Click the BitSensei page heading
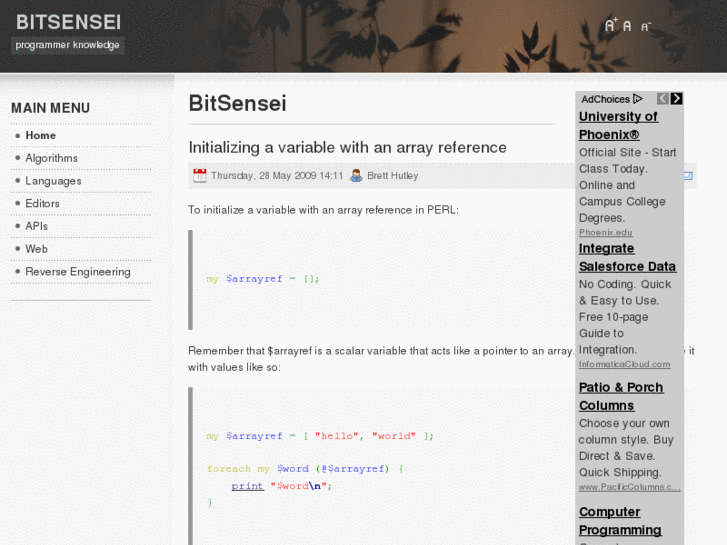This screenshot has height=545, width=727. click(237, 103)
